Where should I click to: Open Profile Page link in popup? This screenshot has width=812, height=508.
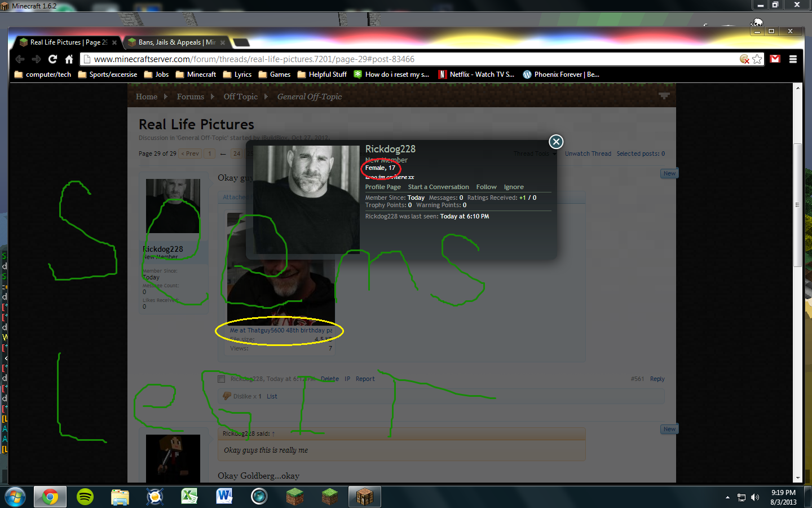(383, 187)
